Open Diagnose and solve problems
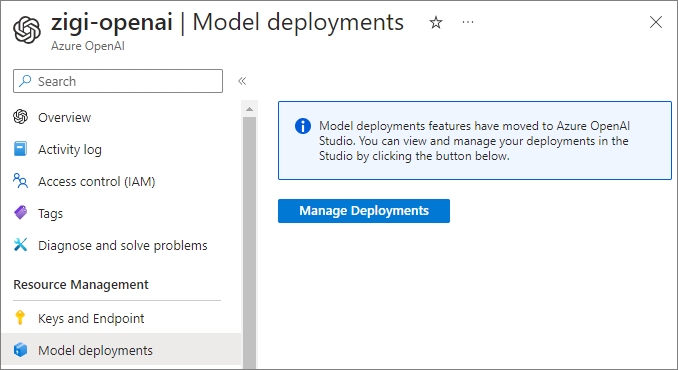 click(123, 246)
